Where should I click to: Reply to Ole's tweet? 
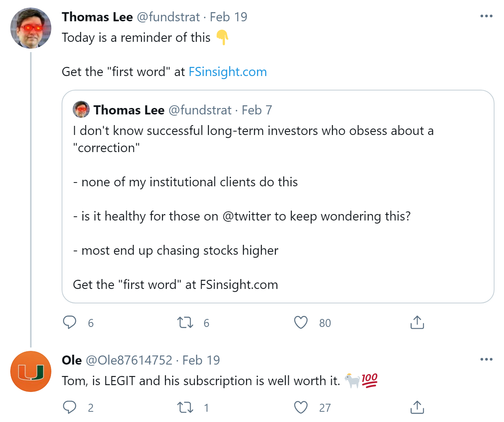point(70,407)
